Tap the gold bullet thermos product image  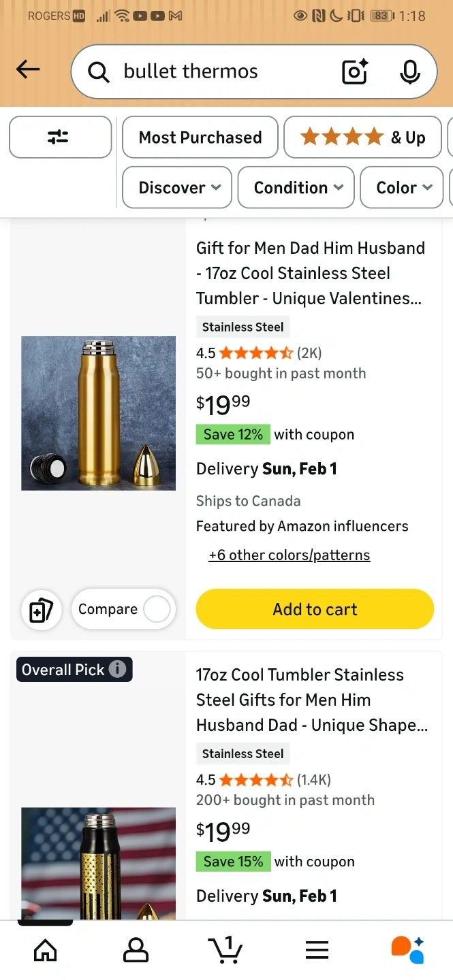[98, 413]
